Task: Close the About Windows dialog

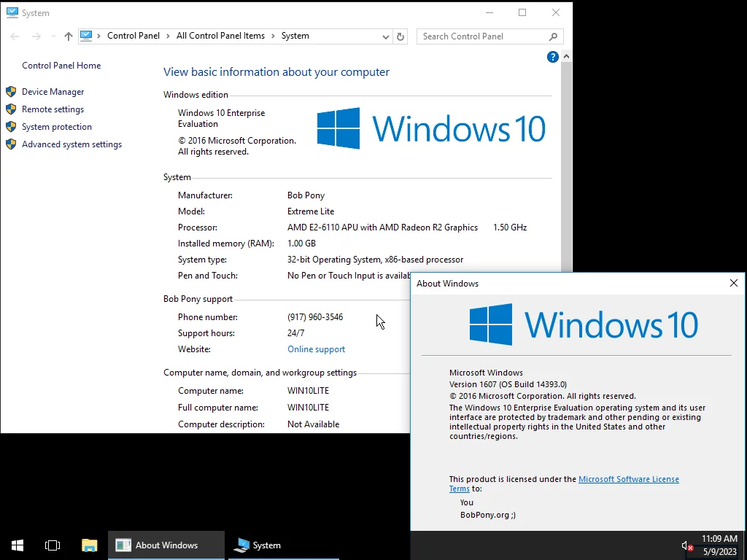Action: coord(734,284)
